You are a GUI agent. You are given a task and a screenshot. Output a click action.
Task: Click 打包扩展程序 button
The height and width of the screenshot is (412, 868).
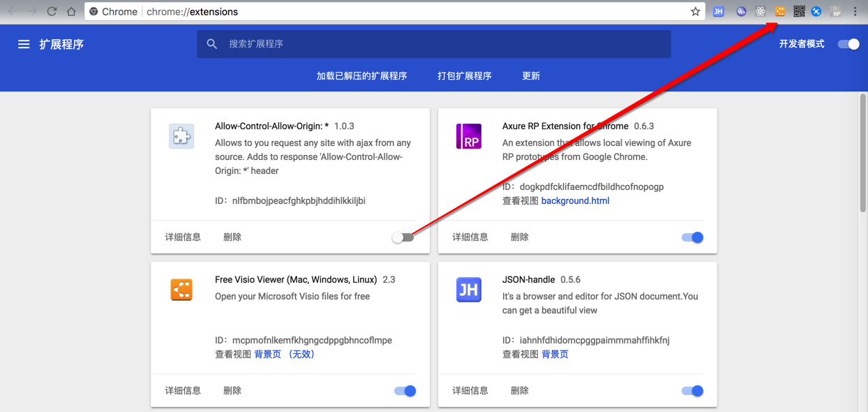tap(465, 76)
